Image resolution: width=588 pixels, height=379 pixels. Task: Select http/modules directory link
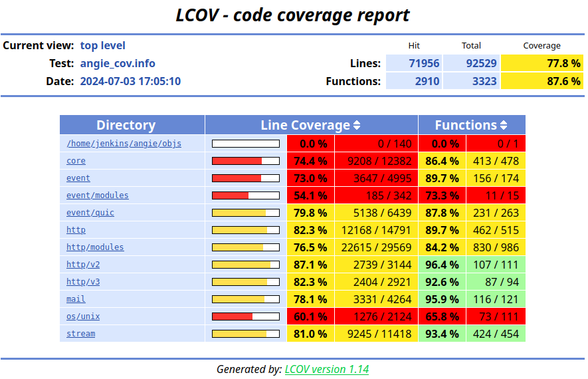(95, 247)
